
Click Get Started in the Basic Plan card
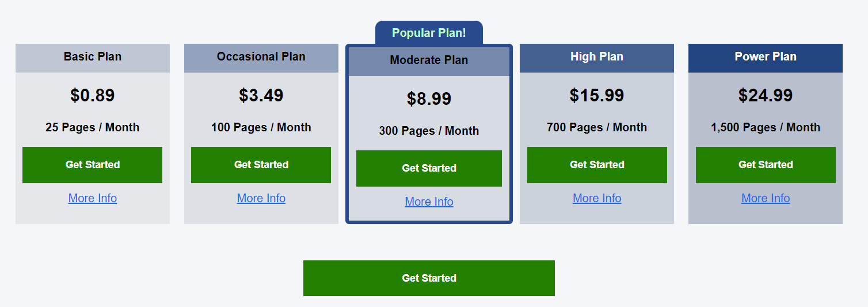[x=92, y=165]
